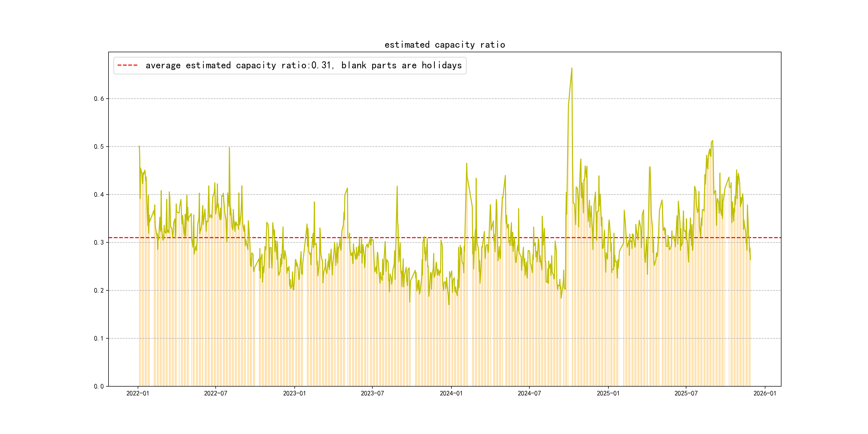Click the 0.6 y-axis tick label

pyautogui.click(x=99, y=99)
